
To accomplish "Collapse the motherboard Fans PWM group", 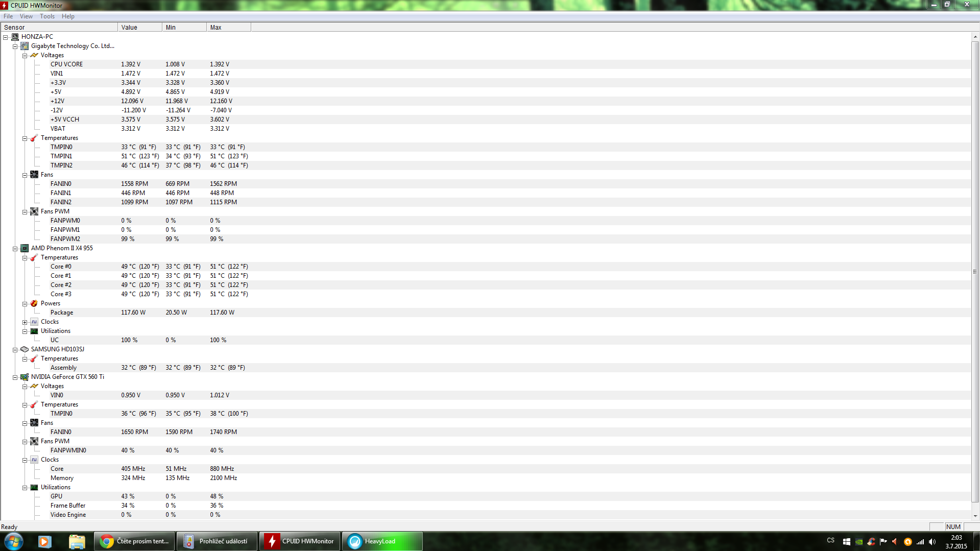I will click(x=25, y=212).
